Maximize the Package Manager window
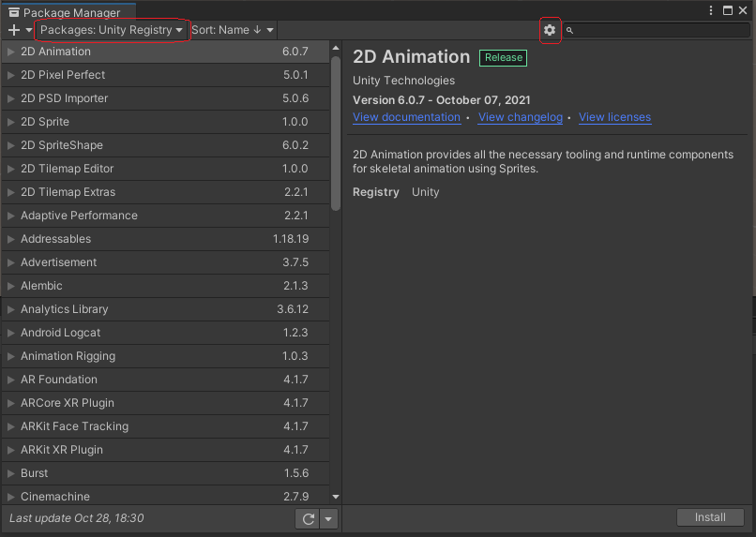The width and height of the screenshot is (756, 537). pyautogui.click(x=728, y=10)
